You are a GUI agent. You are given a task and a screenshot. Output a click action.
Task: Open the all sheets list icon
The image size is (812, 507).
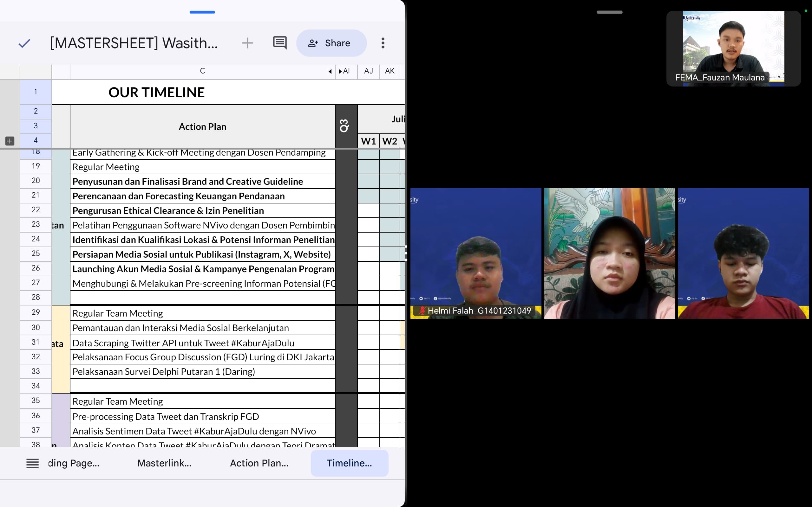[33, 463]
